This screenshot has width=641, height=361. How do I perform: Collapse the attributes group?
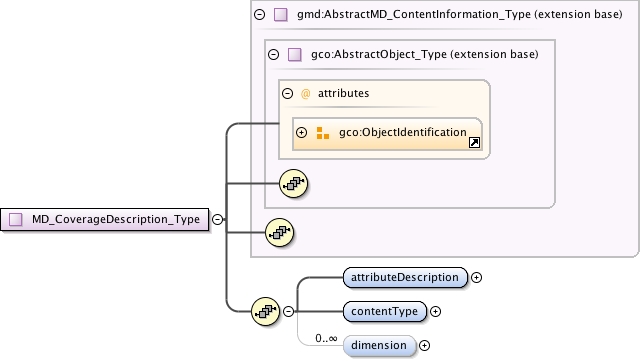click(287, 94)
